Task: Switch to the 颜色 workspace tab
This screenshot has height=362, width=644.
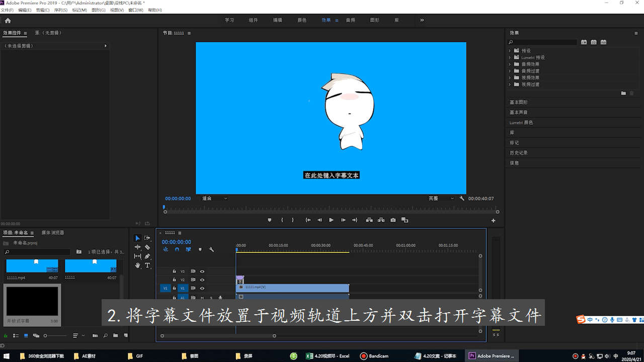Action: (x=302, y=20)
